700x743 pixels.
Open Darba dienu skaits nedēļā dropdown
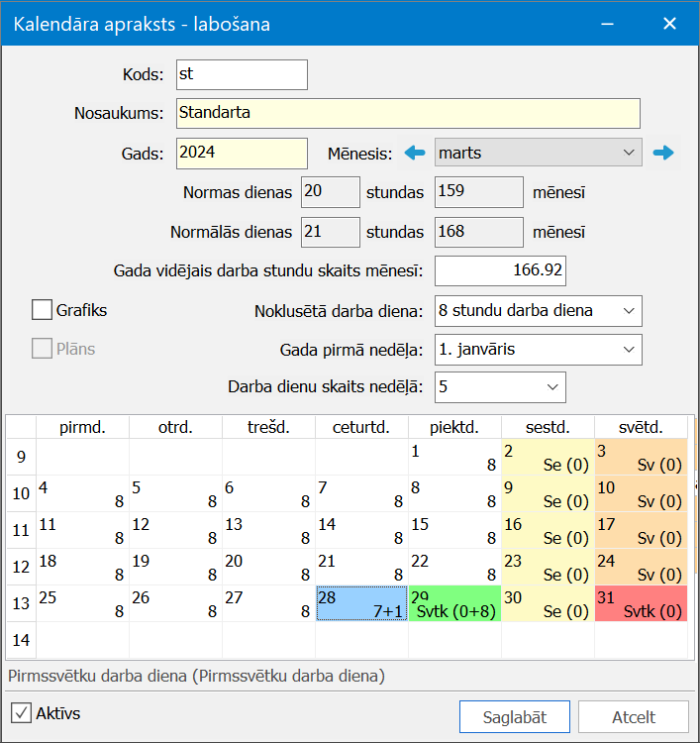(500, 387)
